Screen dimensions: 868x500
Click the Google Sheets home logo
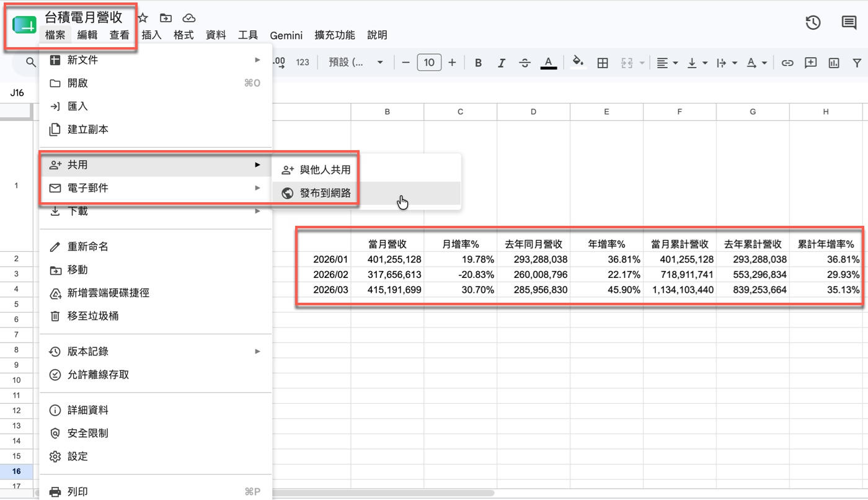tap(25, 25)
